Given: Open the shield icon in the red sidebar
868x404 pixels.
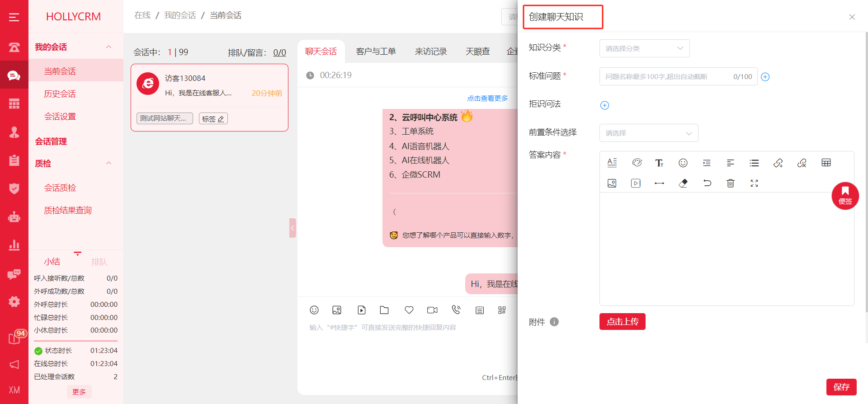Looking at the screenshot, I should tap(14, 188).
